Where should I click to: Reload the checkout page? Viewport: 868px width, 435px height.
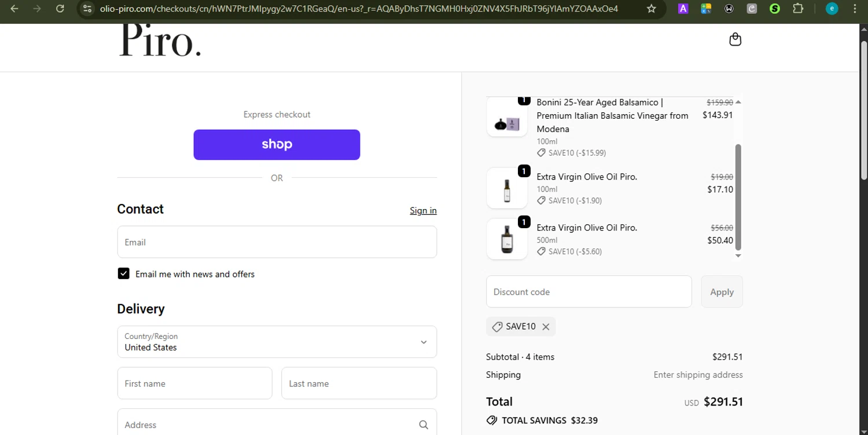[60, 9]
